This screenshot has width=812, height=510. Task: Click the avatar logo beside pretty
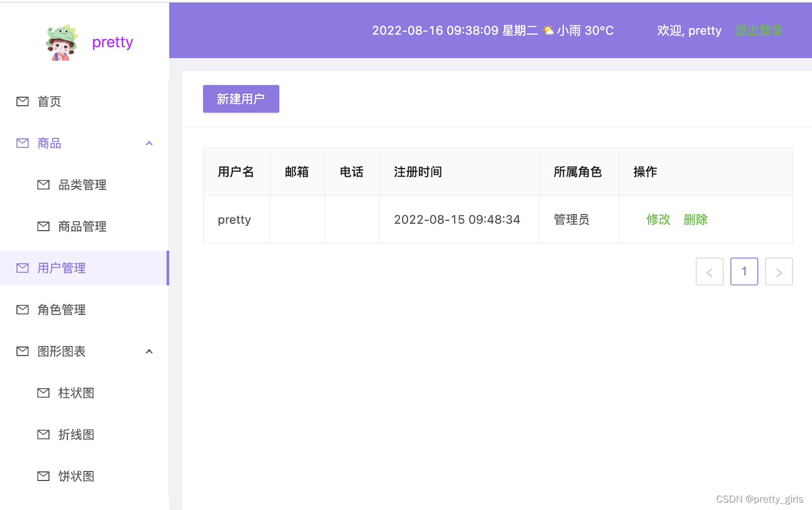pyautogui.click(x=61, y=42)
